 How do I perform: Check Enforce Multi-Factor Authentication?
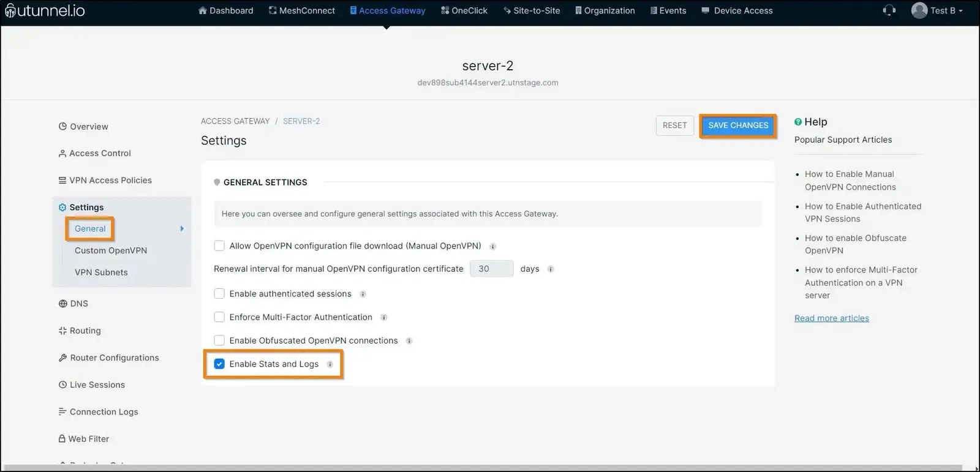click(x=219, y=317)
